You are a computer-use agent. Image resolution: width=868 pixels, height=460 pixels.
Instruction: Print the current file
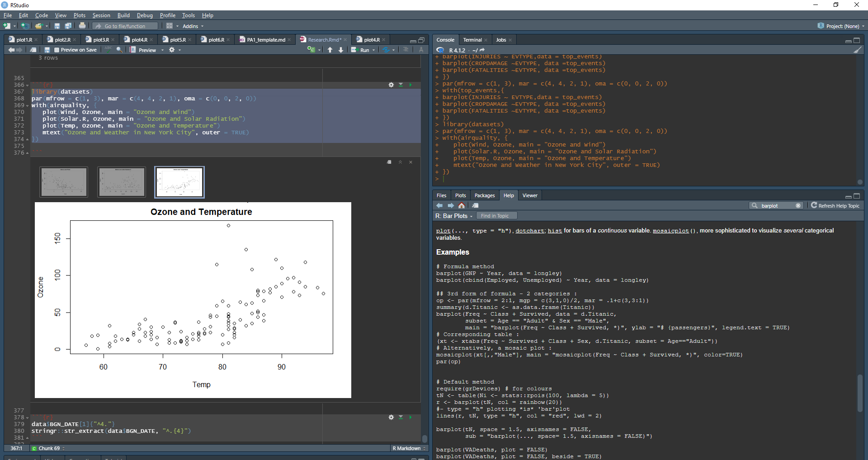pos(82,26)
